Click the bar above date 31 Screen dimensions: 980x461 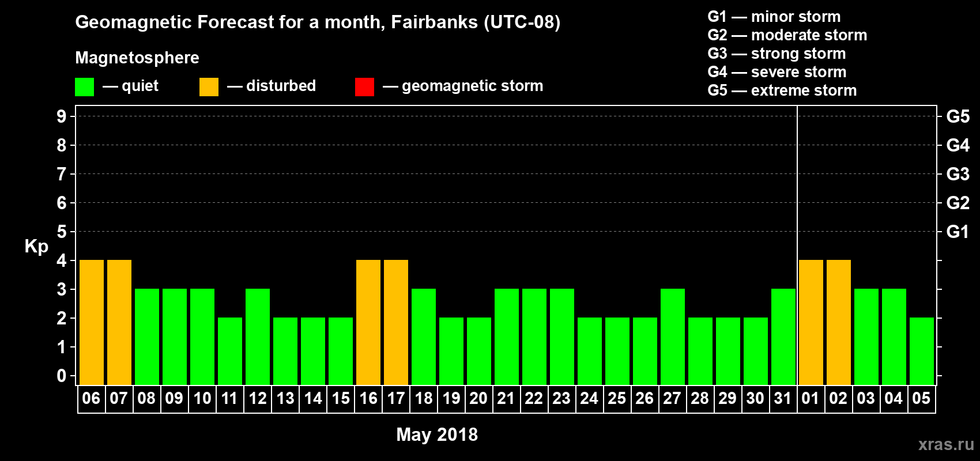pos(783,337)
